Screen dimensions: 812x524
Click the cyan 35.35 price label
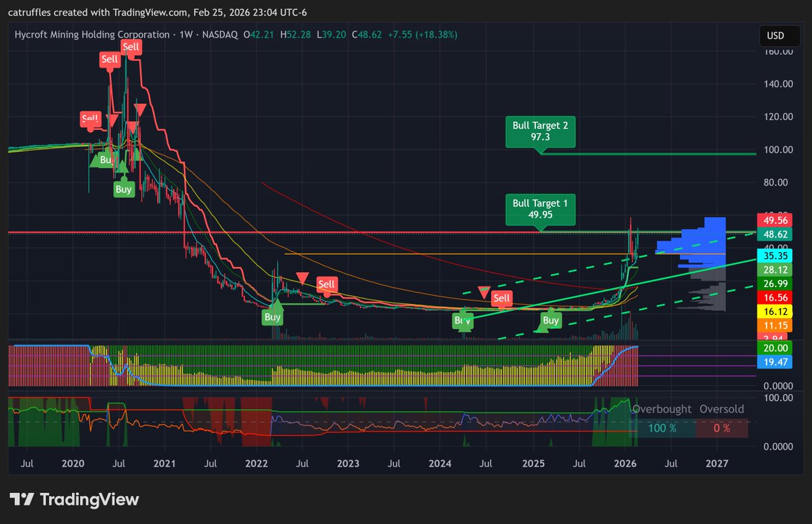pos(773,256)
